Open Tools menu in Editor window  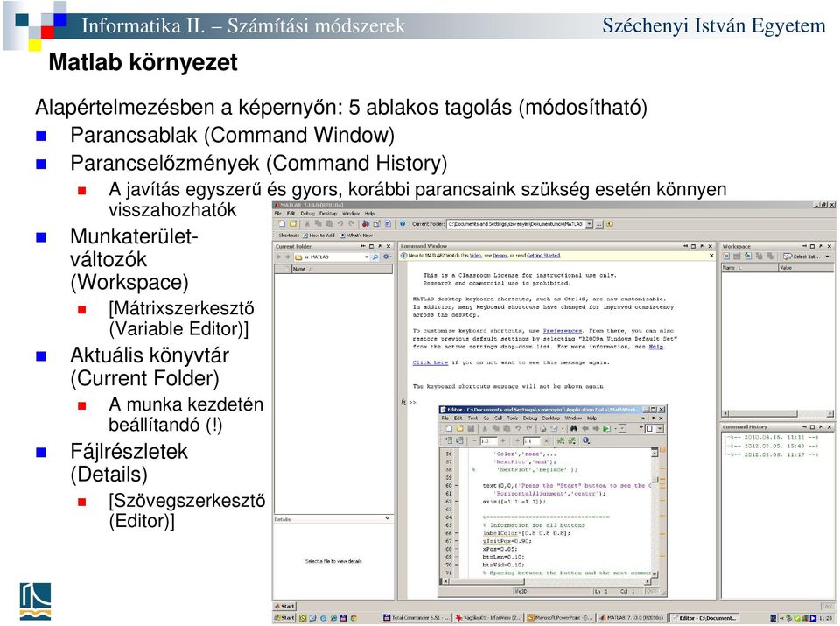[513, 418]
